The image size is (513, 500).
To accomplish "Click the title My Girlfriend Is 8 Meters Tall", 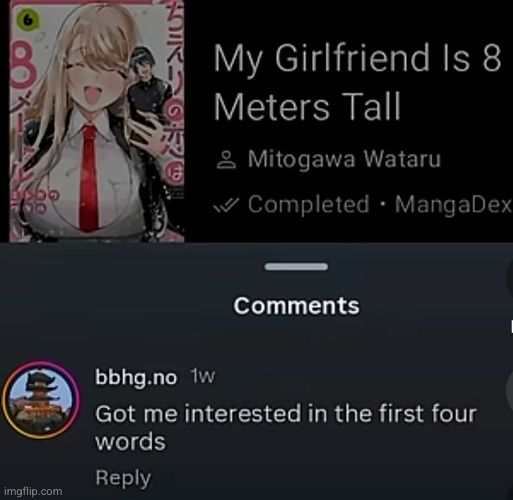I will click(357, 82).
